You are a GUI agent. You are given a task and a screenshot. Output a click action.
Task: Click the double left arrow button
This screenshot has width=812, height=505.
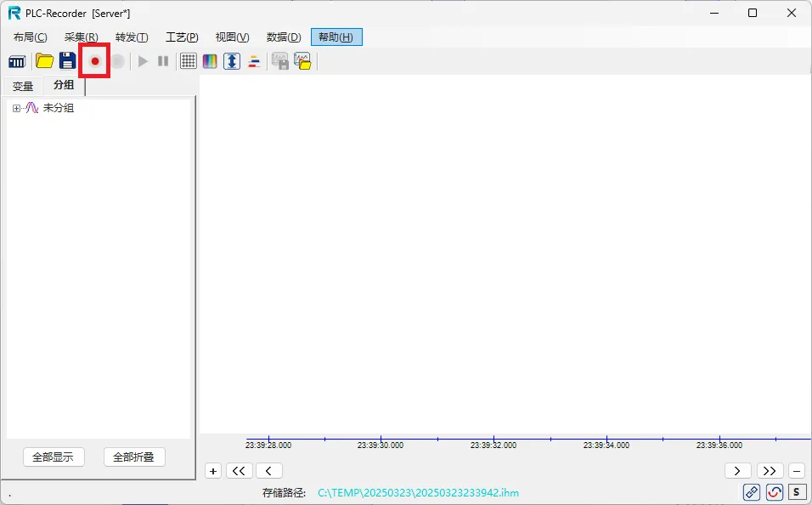click(x=239, y=471)
